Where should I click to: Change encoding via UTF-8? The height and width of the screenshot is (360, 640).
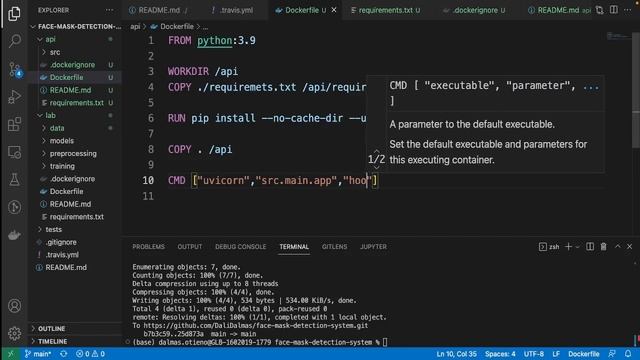click(x=533, y=354)
